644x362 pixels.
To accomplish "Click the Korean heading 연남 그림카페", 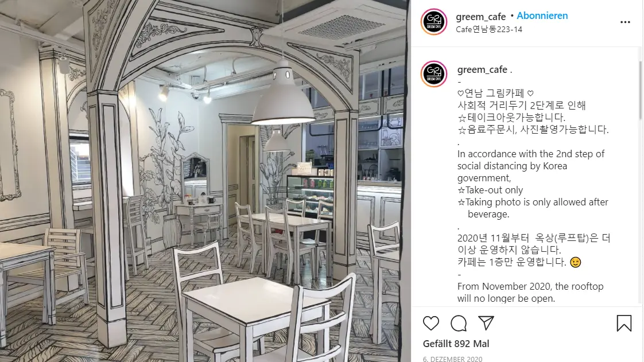I will [x=496, y=93].
